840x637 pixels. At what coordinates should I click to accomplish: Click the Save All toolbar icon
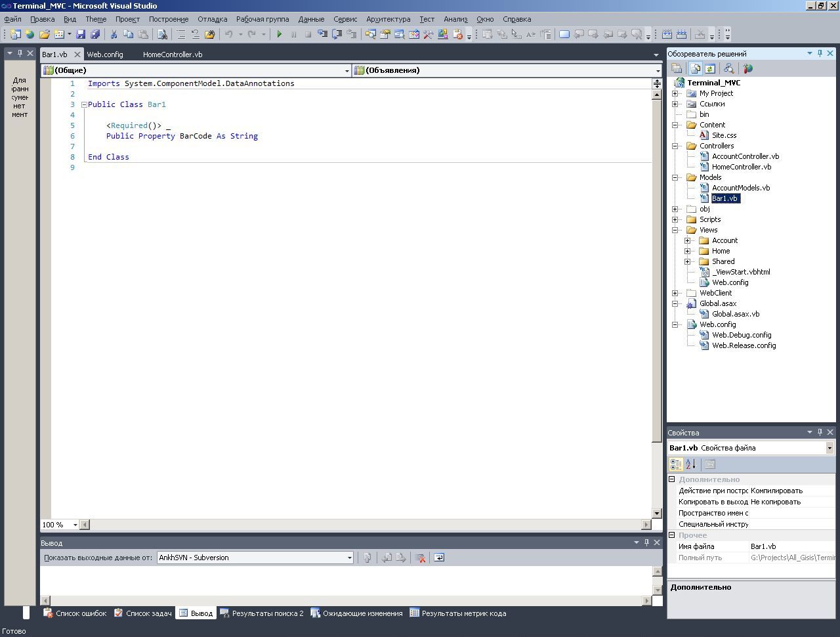coord(95,34)
